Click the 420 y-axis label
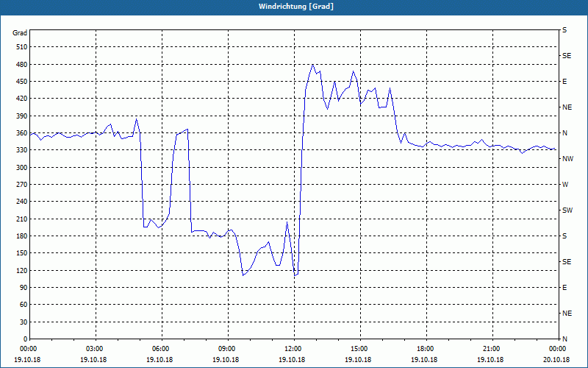The height and width of the screenshot is (368, 588). 22,99
